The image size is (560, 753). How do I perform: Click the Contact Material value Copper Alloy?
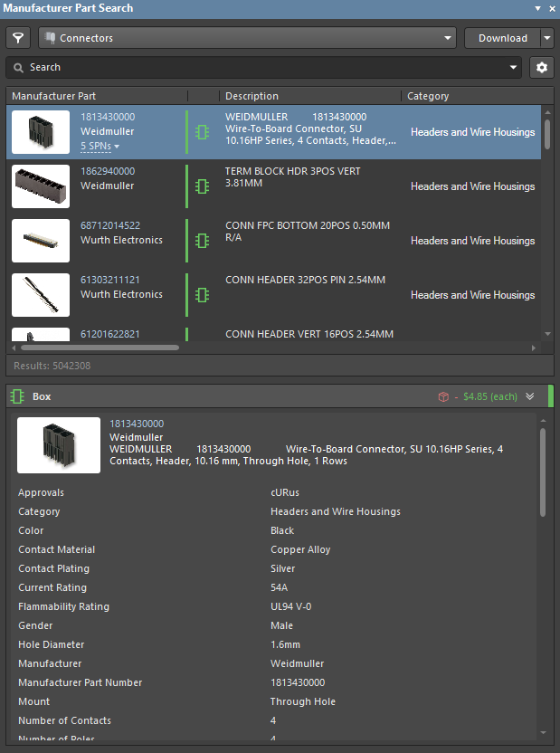pyautogui.click(x=300, y=550)
